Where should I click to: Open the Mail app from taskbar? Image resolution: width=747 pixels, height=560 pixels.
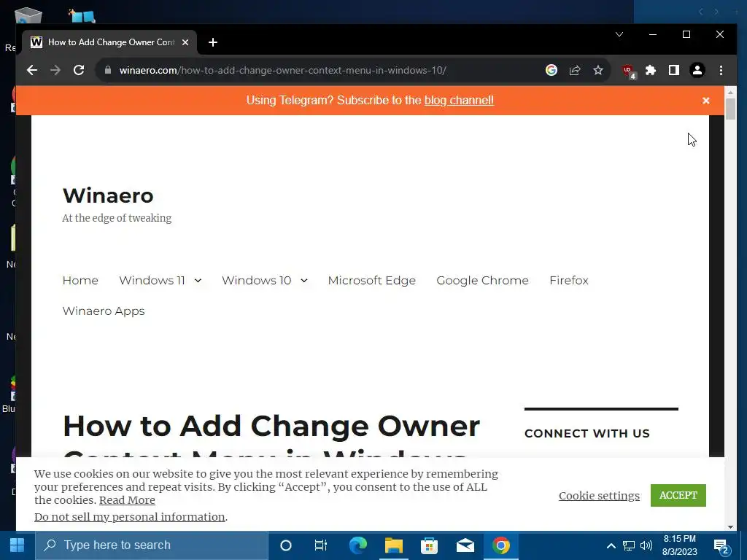pyautogui.click(x=465, y=545)
